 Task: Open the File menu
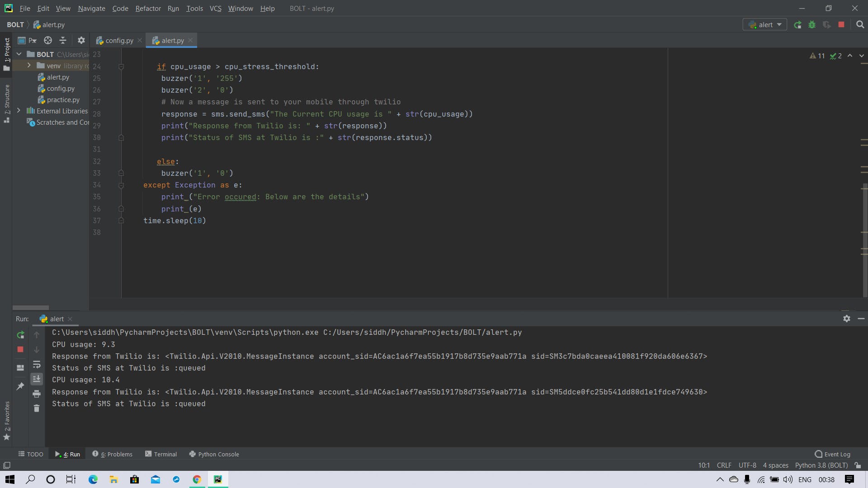(x=25, y=8)
